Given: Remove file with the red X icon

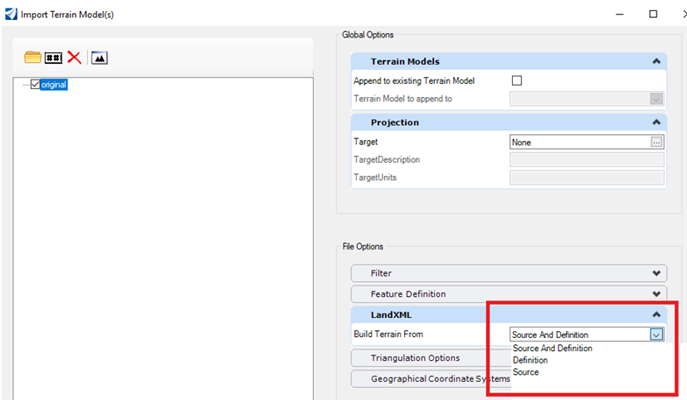Looking at the screenshot, I should click(74, 57).
